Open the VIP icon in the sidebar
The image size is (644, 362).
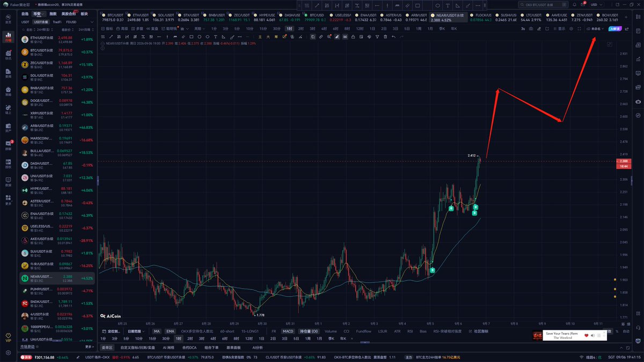pos(8,337)
